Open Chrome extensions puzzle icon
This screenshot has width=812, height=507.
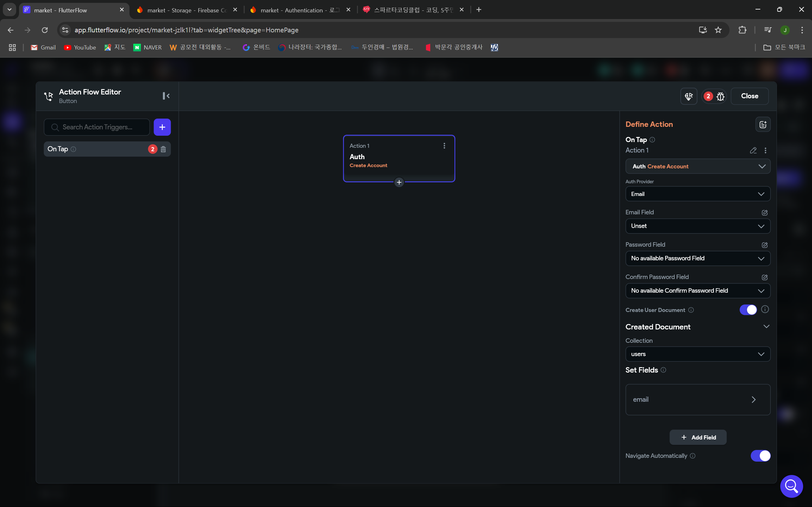(x=743, y=30)
